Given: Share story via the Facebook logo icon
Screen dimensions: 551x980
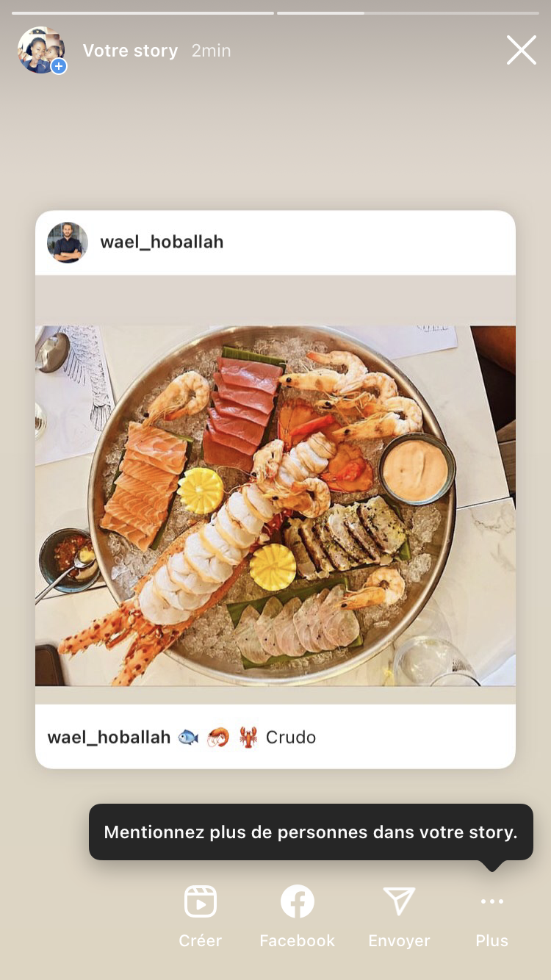Looking at the screenshot, I should [298, 901].
